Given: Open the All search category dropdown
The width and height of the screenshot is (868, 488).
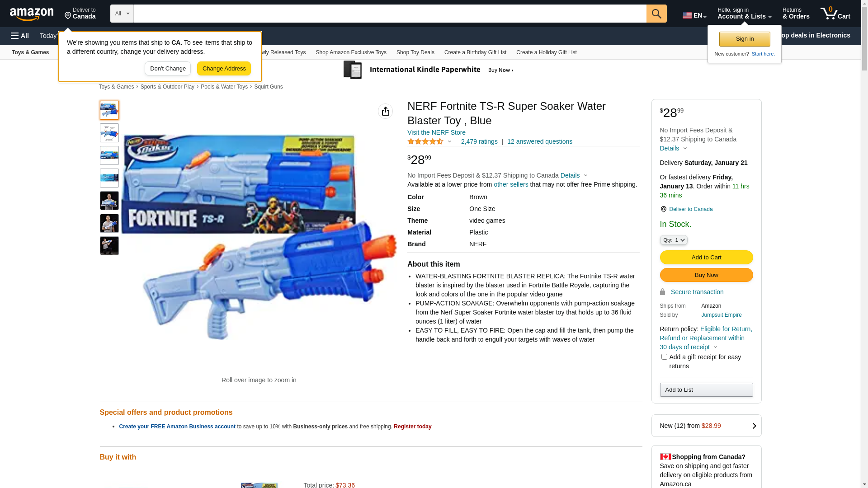Looking at the screenshot, I should point(122,14).
